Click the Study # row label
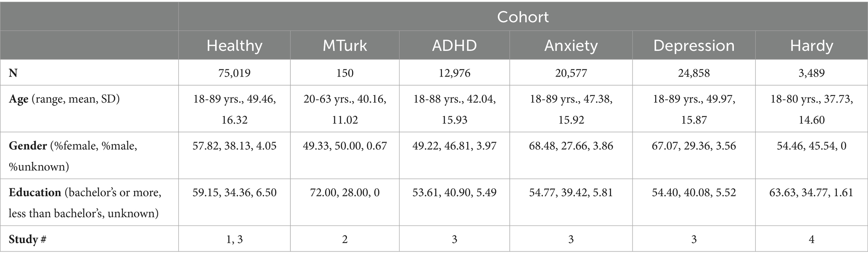The height and width of the screenshot is (259, 868). click(27, 239)
